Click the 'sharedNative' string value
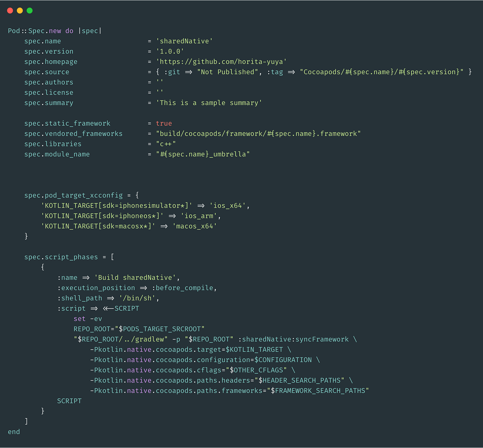Image resolution: width=483 pixels, height=448 pixels. (x=184, y=41)
